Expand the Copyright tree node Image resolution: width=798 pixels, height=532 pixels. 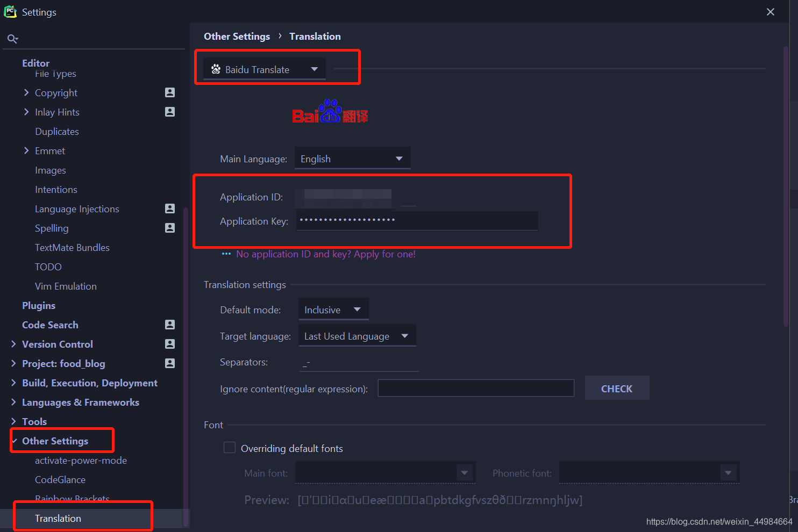26,92
